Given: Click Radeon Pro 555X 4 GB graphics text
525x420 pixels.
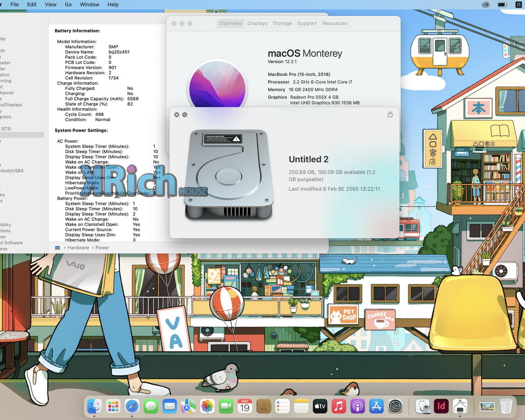Looking at the screenshot, I should 314,97.
